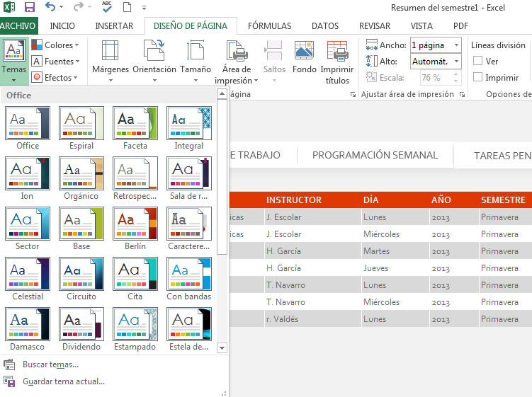Click the Save icon in quick access toolbar

coord(30,7)
